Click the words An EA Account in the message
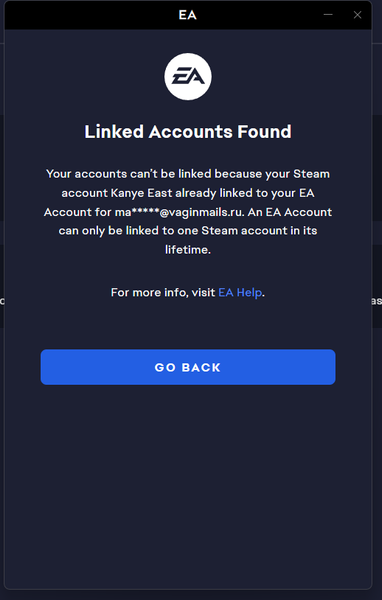The image size is (382, 600). (x=290, y=212)
